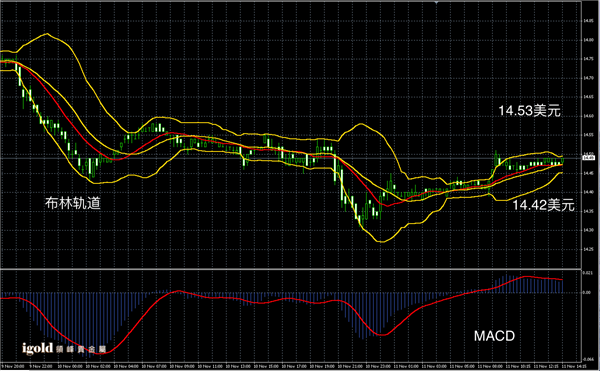This screenshot has height=371, width=600.
Task: Select the 11 Nov 14:15 time axis label
Action: (x=573, y=366)
